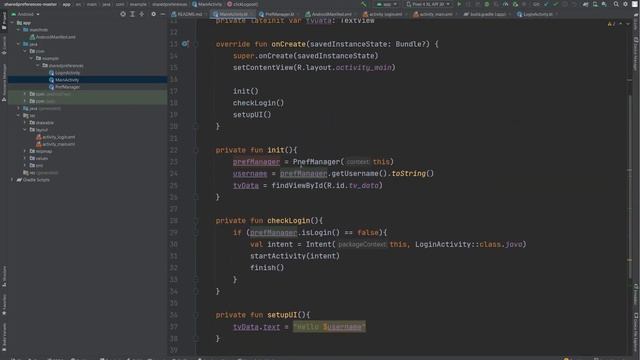640x360 pixels.
Task: Expand the mipmap folder
Action: [x=25, y=151]
